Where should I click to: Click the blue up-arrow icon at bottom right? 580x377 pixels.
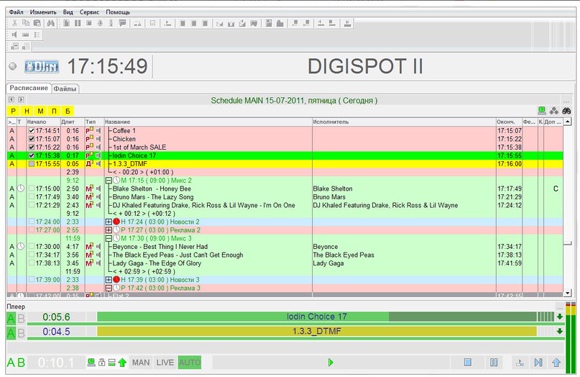556,363
